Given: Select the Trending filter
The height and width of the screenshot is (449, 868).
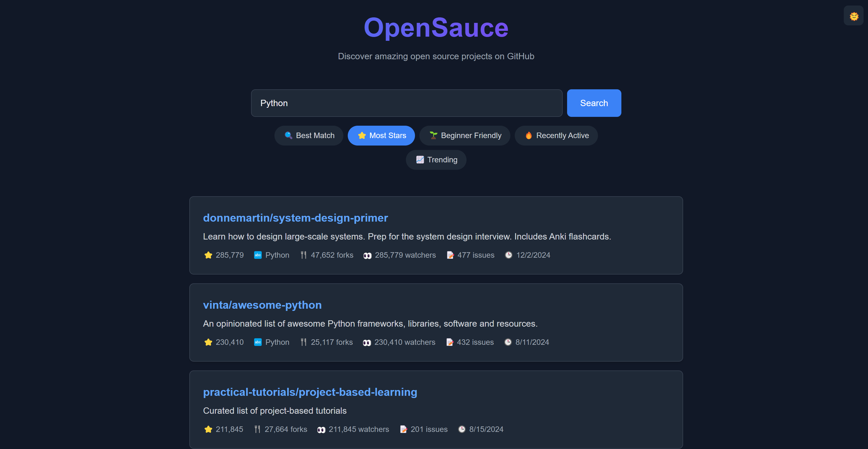Looking at the screenshot, I should pos(436,159).
